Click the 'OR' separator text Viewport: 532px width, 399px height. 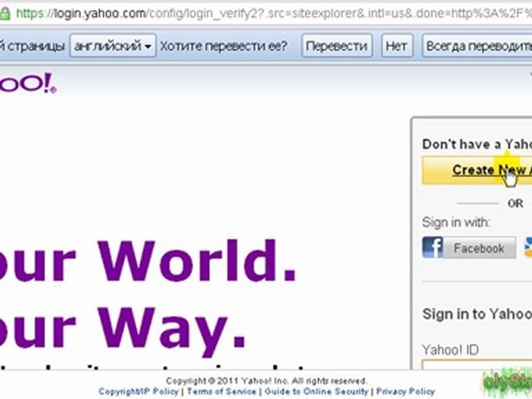click(515, 203)
